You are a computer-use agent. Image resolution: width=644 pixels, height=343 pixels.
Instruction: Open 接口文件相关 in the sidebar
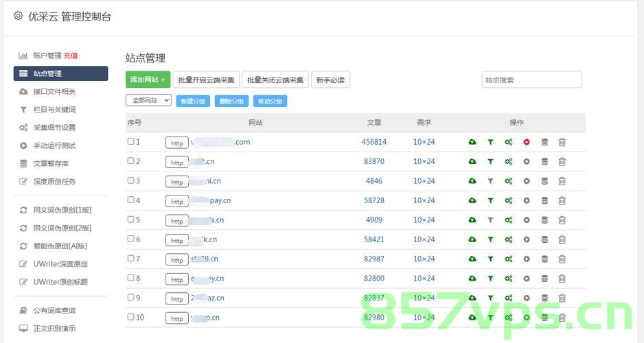(54, 91)
